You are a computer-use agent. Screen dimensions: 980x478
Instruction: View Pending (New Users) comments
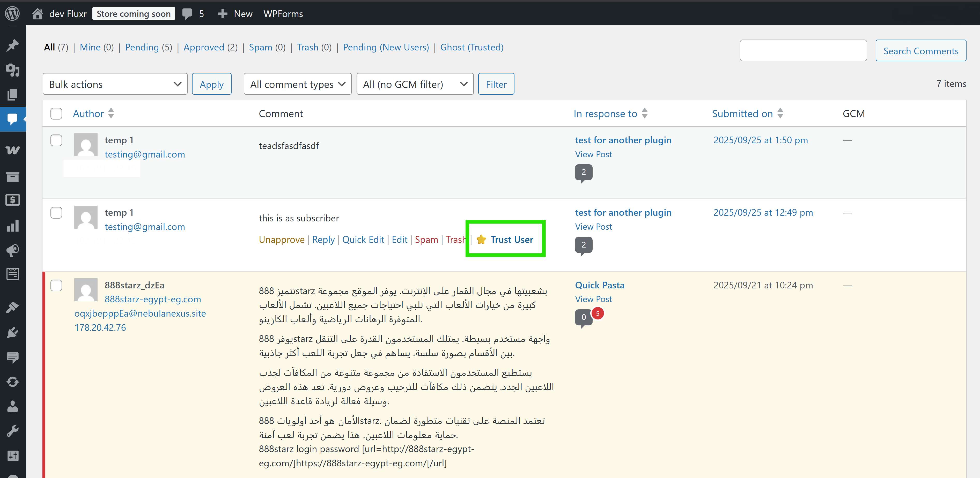[385, 47]
